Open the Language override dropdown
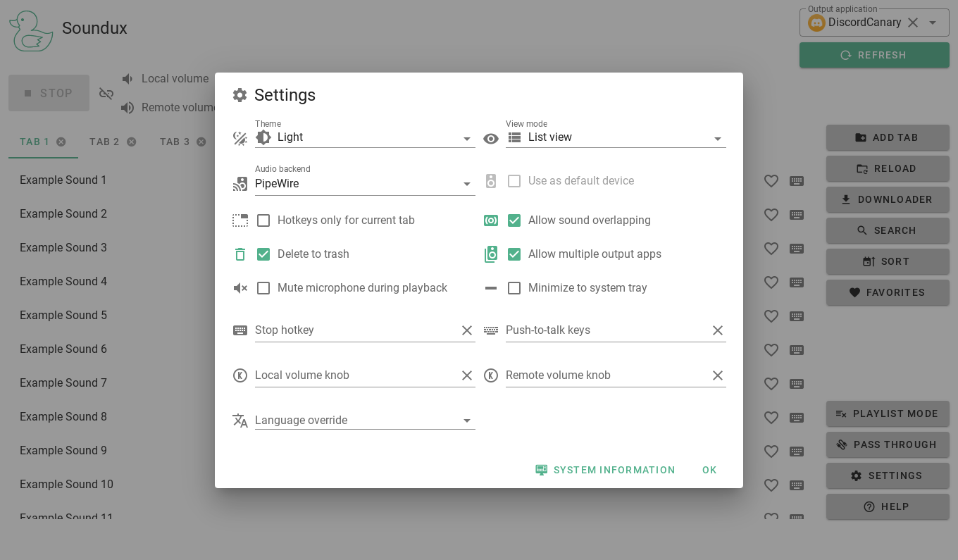Image resolution: width=958 pixels, height=560 pixels. [x=365, y=421]
